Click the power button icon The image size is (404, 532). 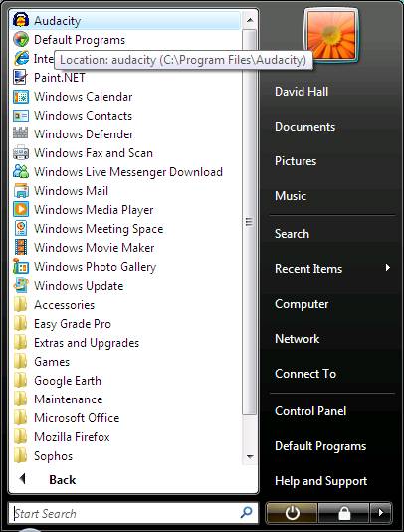pos(292,513)
